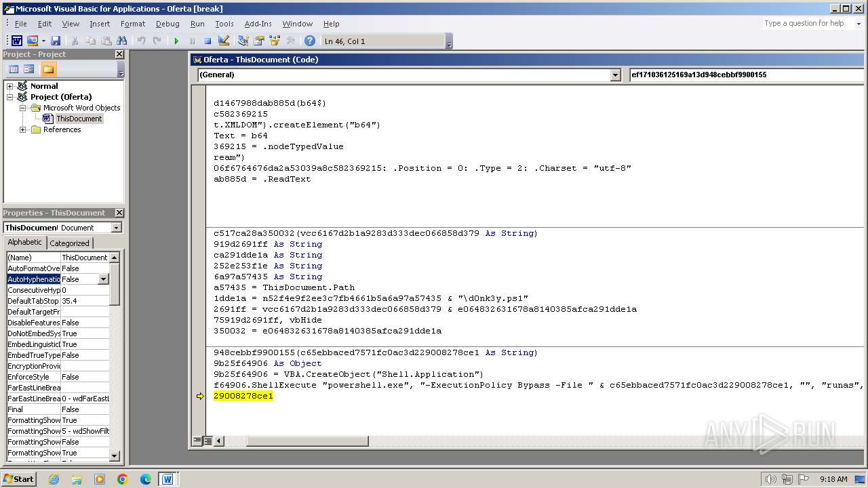Expand the References folder

22,129
